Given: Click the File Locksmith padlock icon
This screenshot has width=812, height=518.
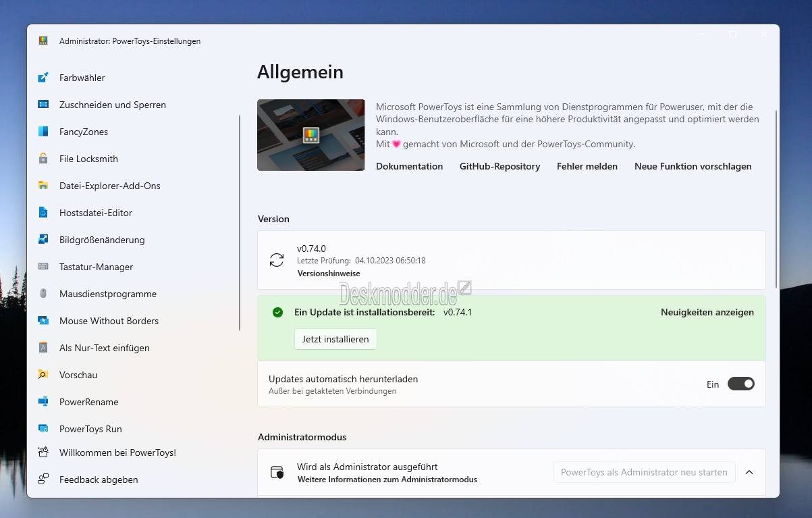Looking at the screenshot, I should point(43,159).
